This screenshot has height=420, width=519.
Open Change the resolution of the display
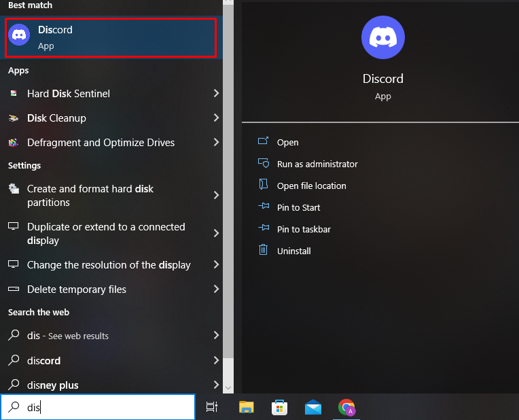click(111, 265)
